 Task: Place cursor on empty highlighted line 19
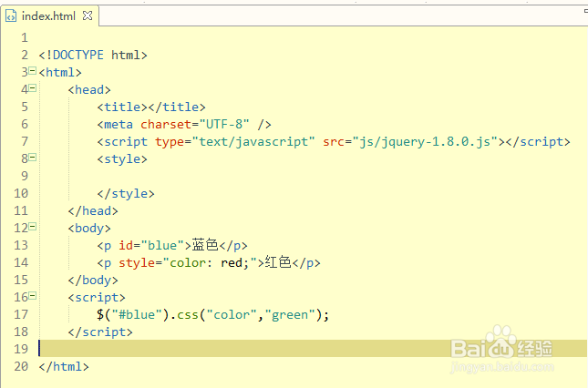click(313, 349)
